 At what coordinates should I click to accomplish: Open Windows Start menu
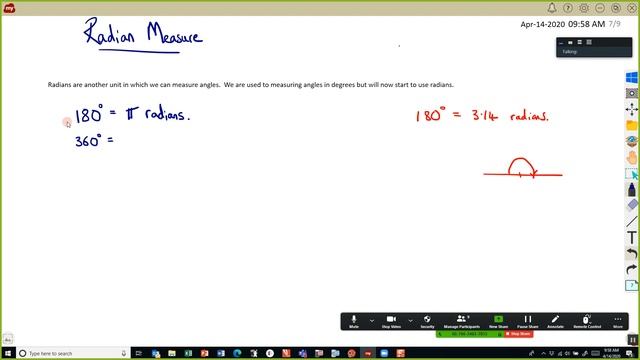pos(8,353)
